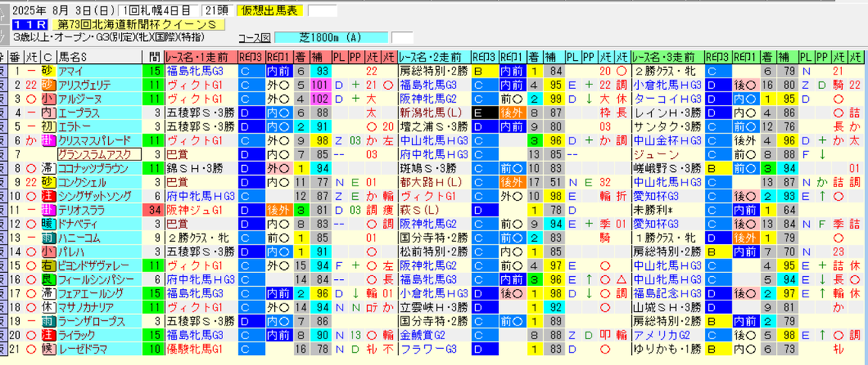Click the empty field next to 芝1800m (A)
Screen dimensions: 868x365
pyautogui.click(x=402, y=37)
